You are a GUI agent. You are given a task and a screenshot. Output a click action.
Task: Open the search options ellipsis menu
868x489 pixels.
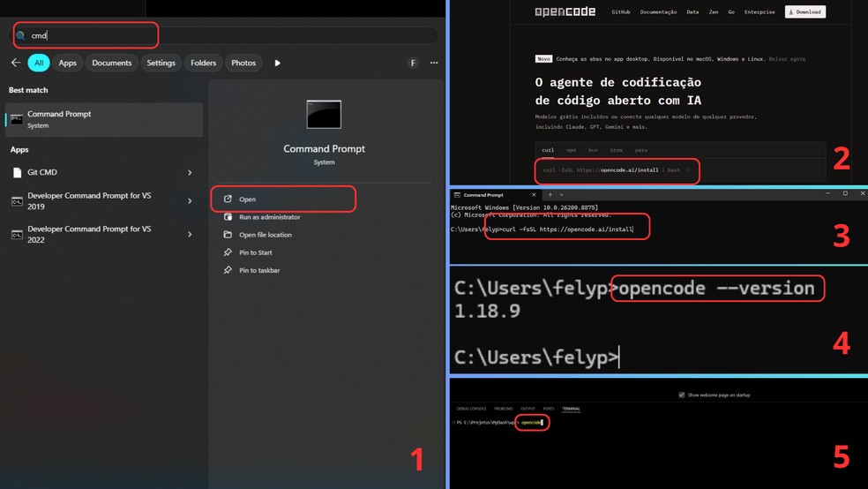434,63
